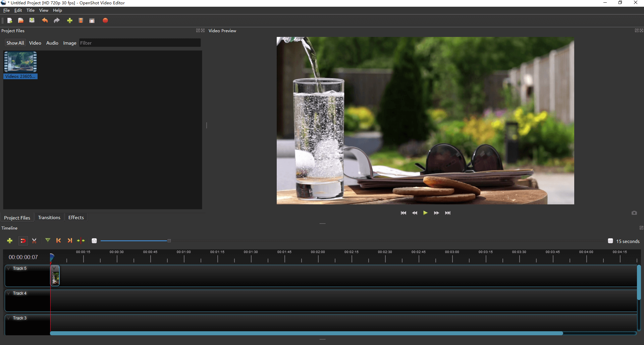Screen dimensions: 644x345
Task: Close the Video Preview panel
Action: point(641,30)
